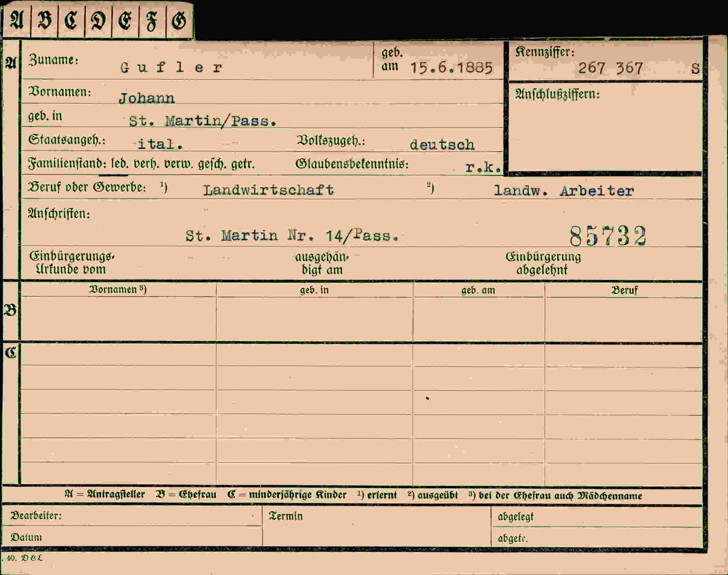Click 'Einbürgerung abgelehnt' label

tap(543, 263)
